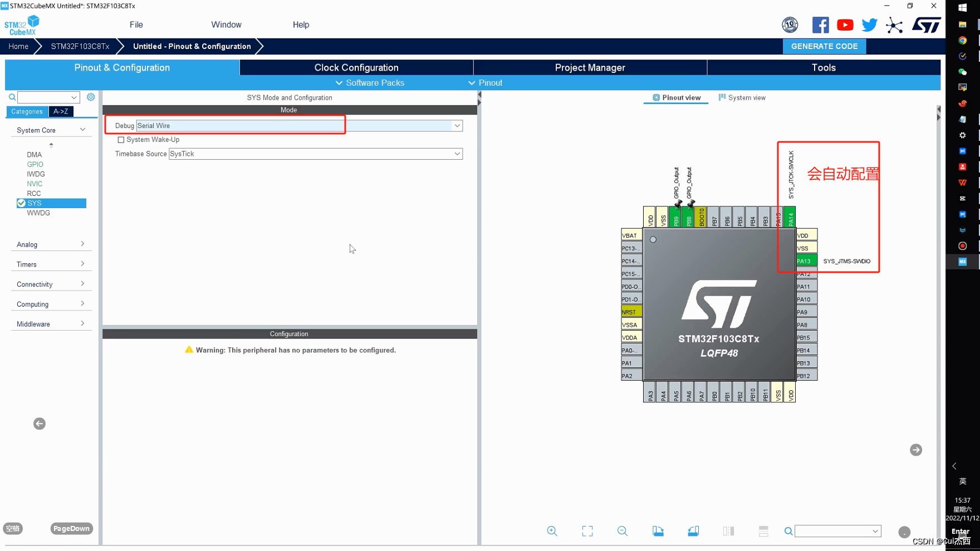Enable the System Wake-Up checkbox
Viewport: 980px width, 551px height.
121,140
